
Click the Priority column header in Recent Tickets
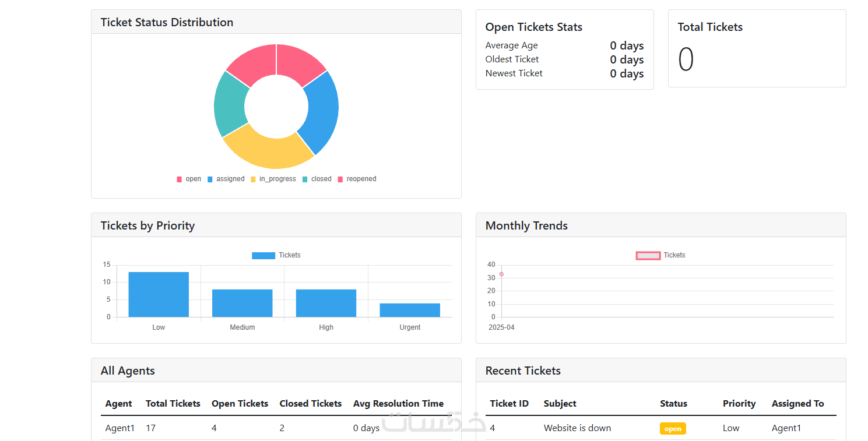pos(739,403)
